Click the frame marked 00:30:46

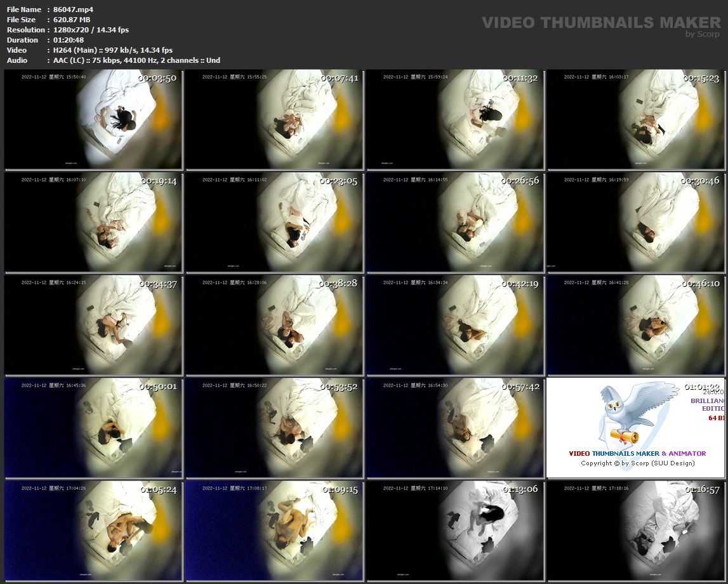point(636,223)
